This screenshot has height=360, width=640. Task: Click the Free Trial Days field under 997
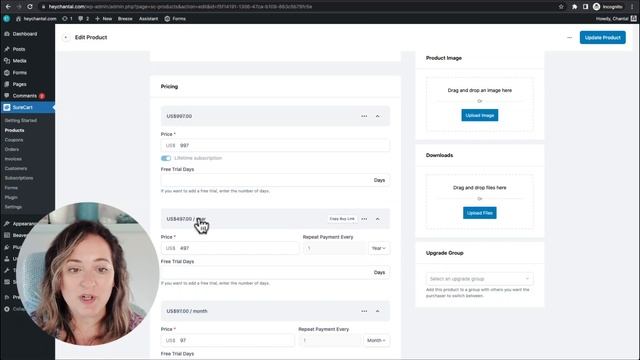pos(275,180)
